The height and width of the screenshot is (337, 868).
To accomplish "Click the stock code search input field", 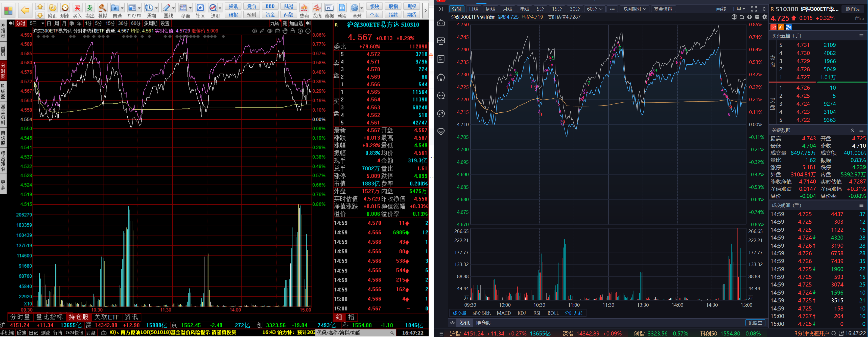I will pos(354,333).
